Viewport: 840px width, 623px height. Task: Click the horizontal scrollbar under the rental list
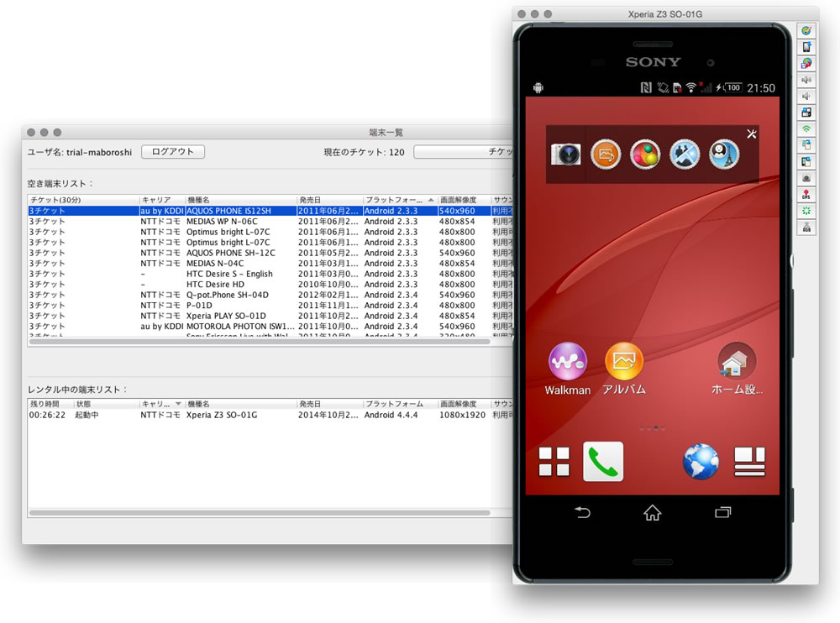260,513
